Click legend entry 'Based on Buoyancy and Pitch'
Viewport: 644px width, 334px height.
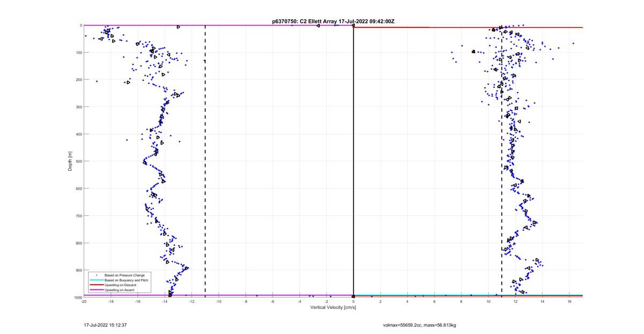click(127, 280)
